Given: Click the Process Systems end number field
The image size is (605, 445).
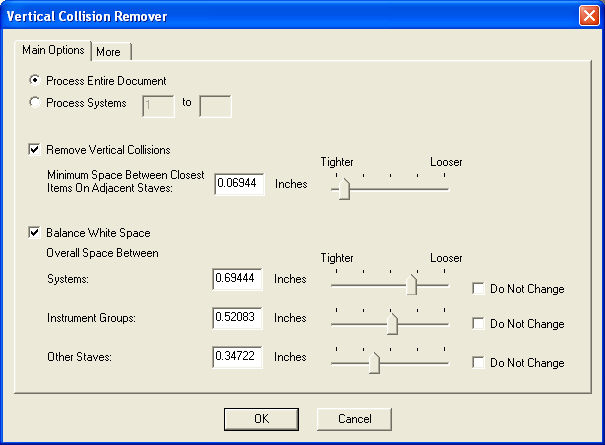Looking at the screenshot, I should pos(215,105).
